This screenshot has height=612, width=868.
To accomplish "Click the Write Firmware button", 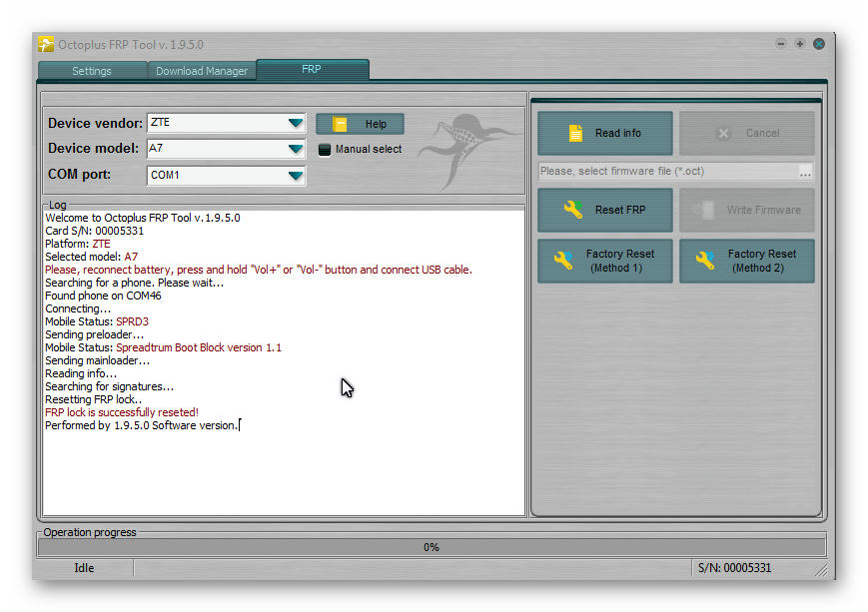I will pos(747,210).
